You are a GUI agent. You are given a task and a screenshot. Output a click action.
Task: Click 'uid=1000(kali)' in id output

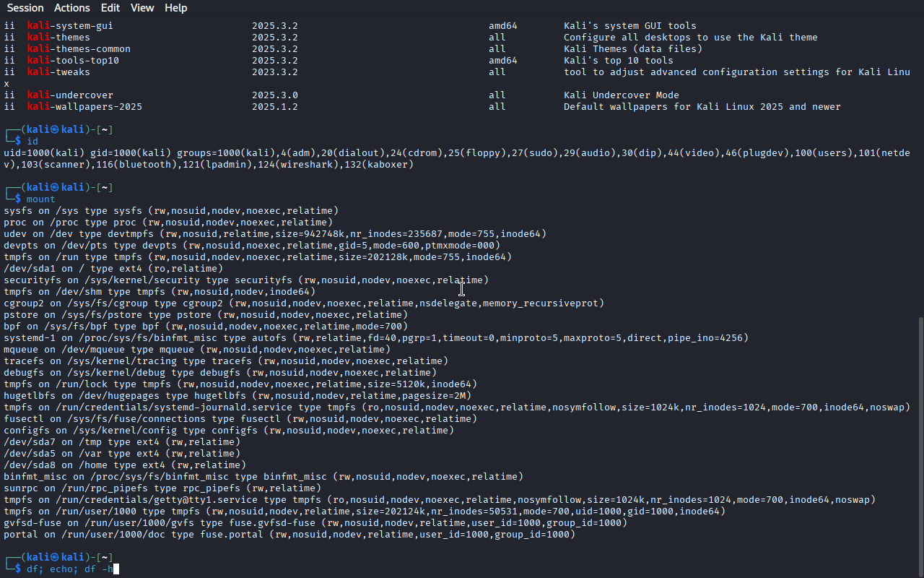44,153
